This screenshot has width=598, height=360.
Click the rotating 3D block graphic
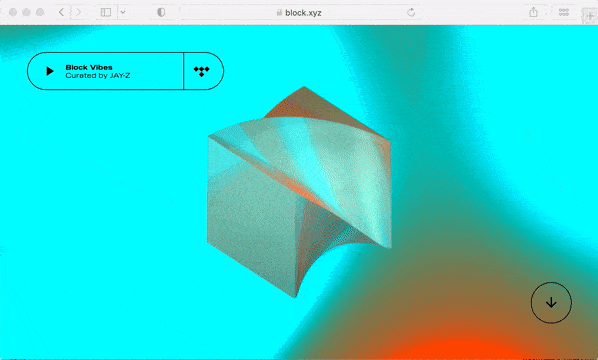coord(299,192)
